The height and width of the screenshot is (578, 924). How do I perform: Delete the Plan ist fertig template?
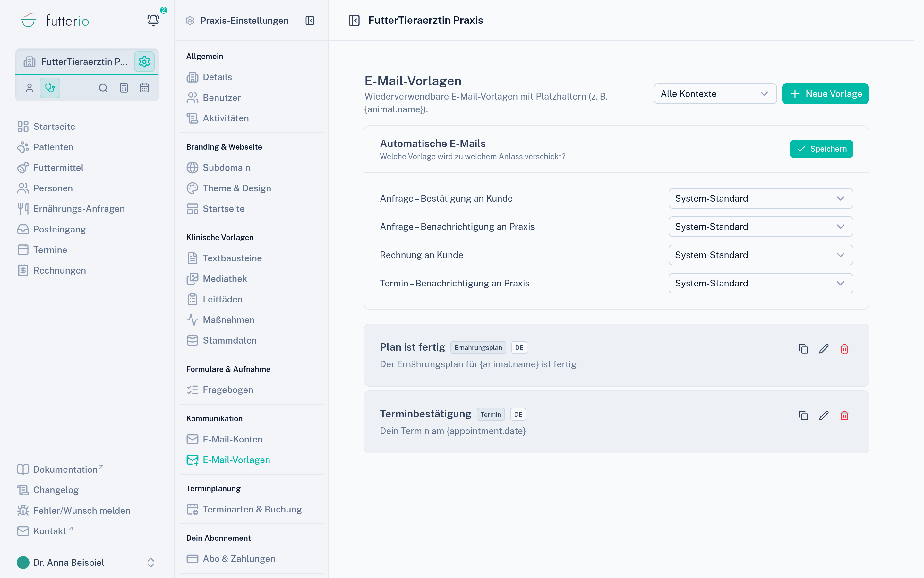click(x=844, y=349)
